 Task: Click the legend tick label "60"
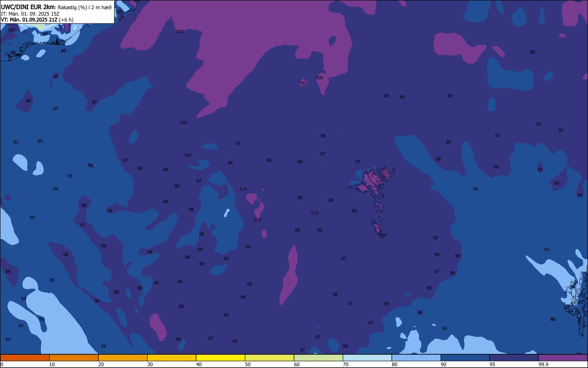297,364
